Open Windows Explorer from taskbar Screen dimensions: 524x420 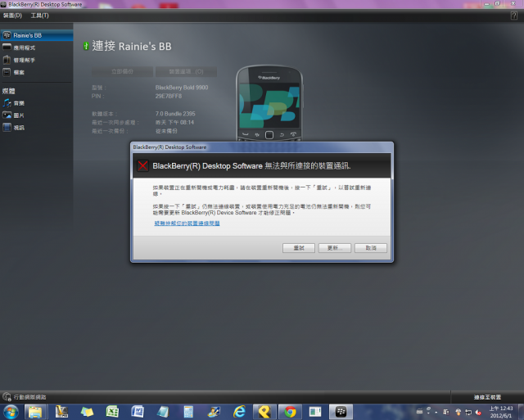[35, 412]
